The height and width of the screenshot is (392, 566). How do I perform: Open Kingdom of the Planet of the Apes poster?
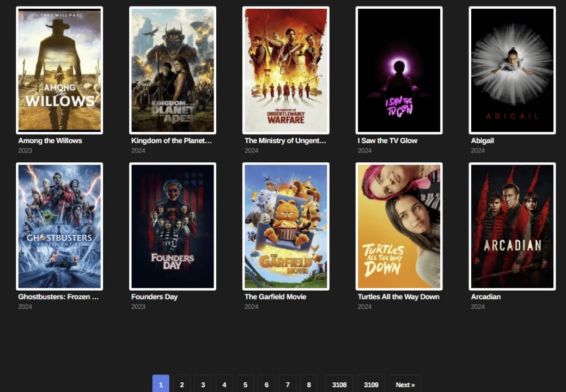tap(173, 70)
